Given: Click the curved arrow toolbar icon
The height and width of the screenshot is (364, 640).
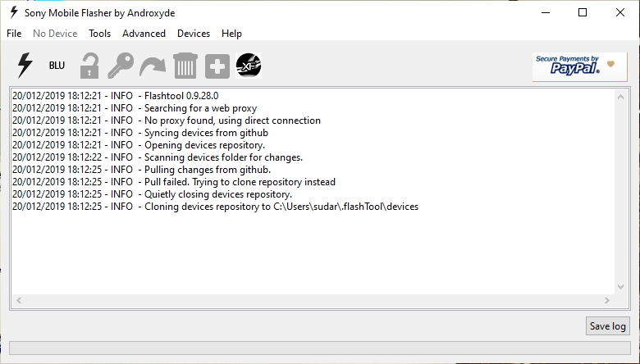Looking at the screenshot, I should click(153, 66).
